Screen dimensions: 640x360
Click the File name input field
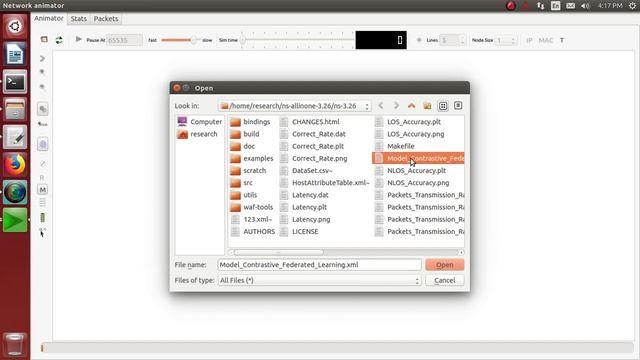coord(320,265)
